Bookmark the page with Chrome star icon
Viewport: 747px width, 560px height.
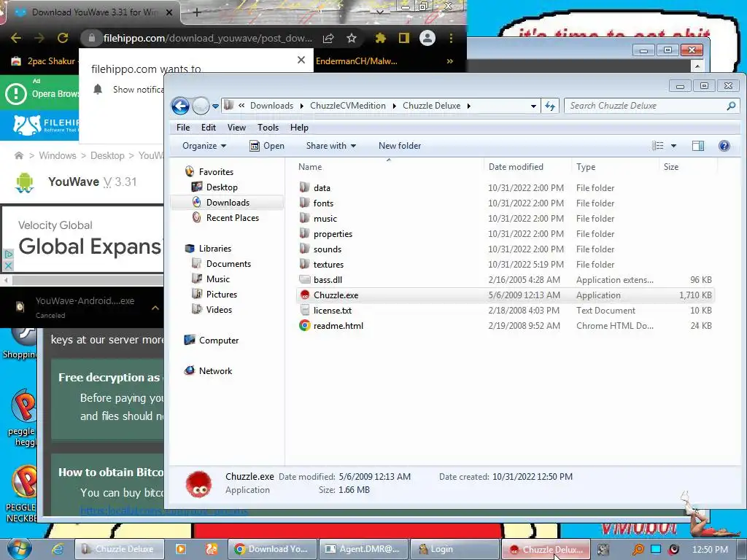click(x=352, y=38)
